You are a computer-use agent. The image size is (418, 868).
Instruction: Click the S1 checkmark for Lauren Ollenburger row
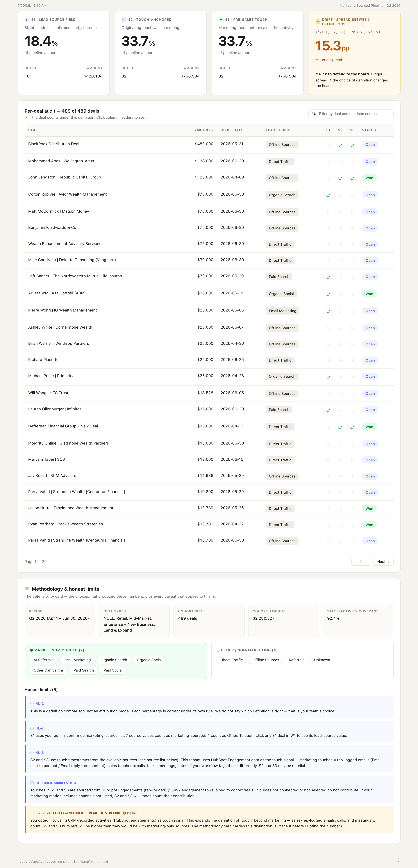coord(328,410)
